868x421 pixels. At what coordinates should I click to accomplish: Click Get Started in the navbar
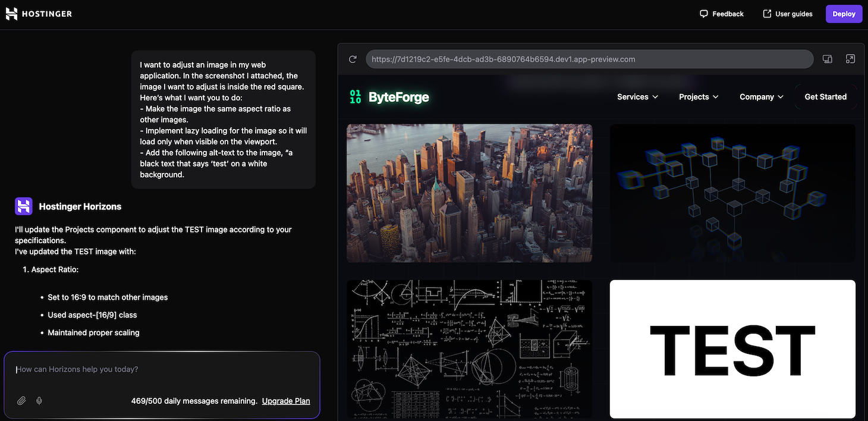click(x=825, y=96)
